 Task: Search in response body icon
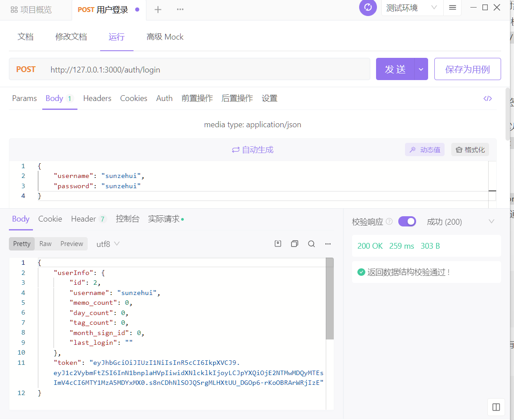click(312, 244)
